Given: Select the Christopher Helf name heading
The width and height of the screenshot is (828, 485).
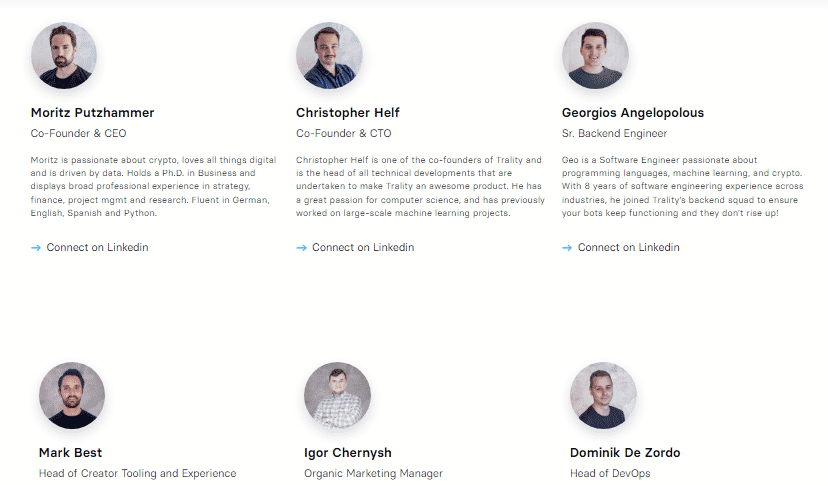Looking at the screenshot, I should tap(347, 113).
